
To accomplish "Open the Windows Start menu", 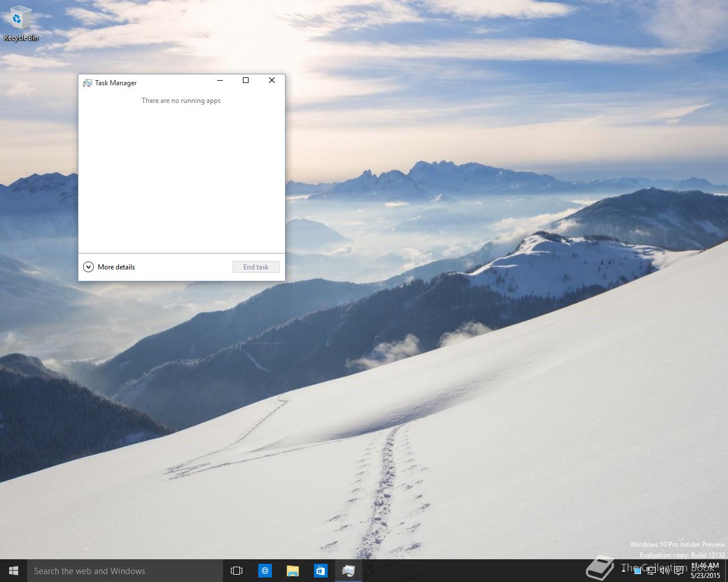I will tap(14, 571).
